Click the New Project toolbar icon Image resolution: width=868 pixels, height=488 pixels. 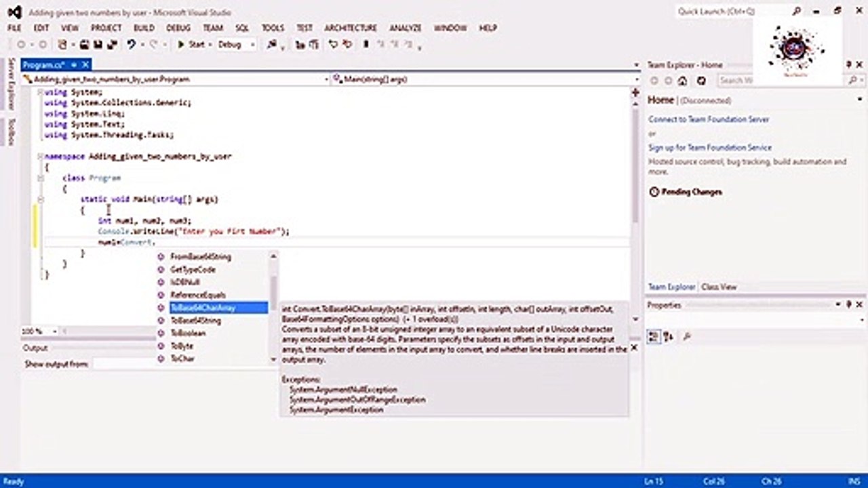point(63,45)
